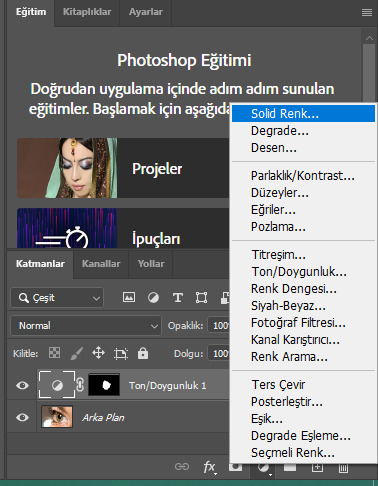Viewport: 378px width, 486px height.
Task: Filter layers by adjustment layer icon
Action: click(x=153, y=297)
